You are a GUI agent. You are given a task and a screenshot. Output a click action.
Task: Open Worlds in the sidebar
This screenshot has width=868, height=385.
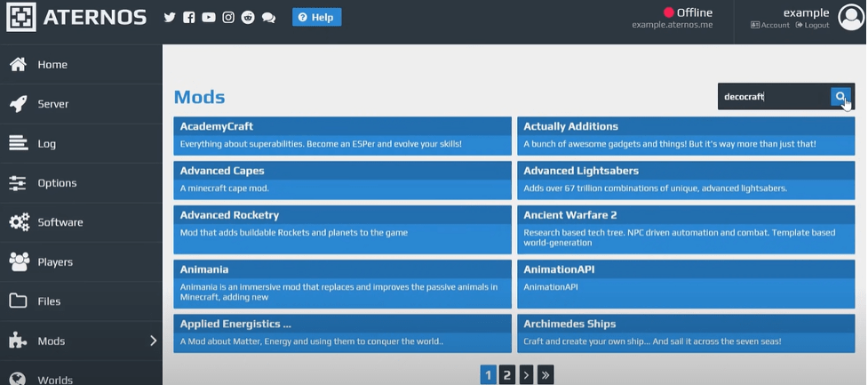[81, 374]
